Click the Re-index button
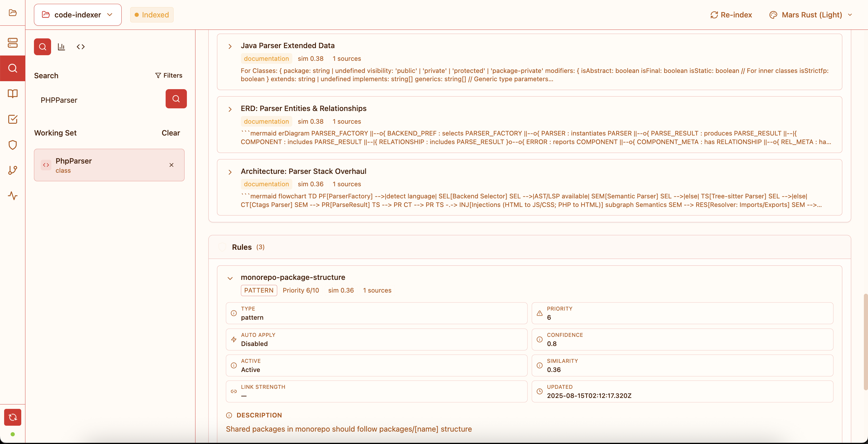The width and height of the screenshot is (868, 444). tap(731, 15)
